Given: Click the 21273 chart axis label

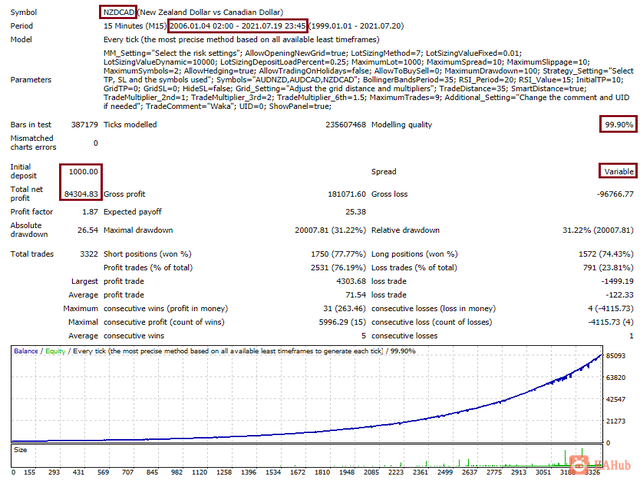Looking at the screenshot, I should 616,421.
